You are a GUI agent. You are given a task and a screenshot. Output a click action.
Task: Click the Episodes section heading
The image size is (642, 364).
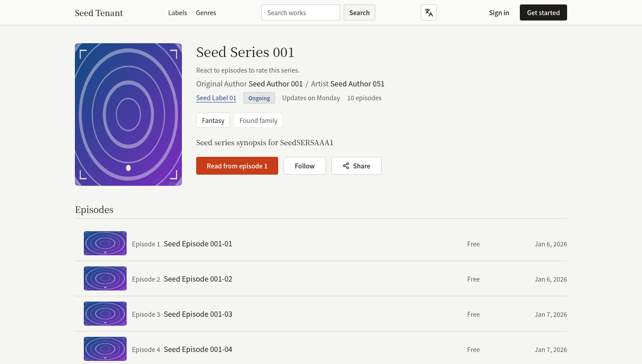(x=94, y=209)
